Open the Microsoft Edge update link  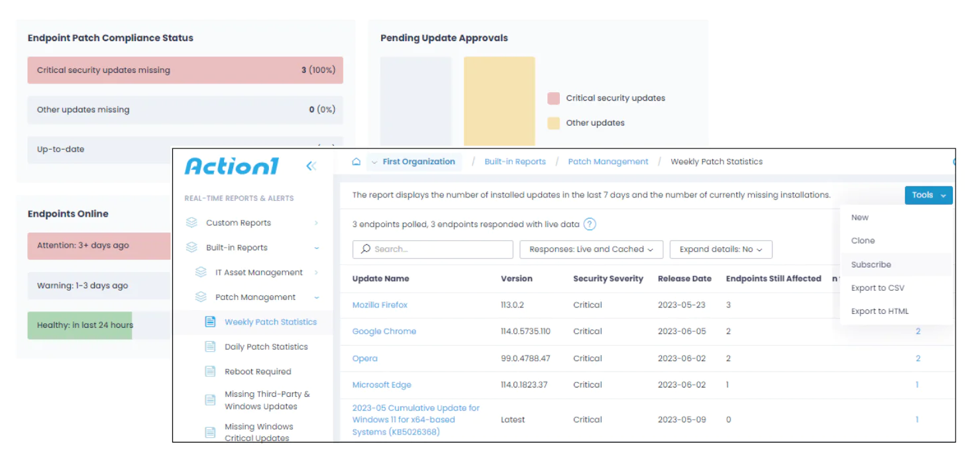pyautogui.click(x=382, y=385)
